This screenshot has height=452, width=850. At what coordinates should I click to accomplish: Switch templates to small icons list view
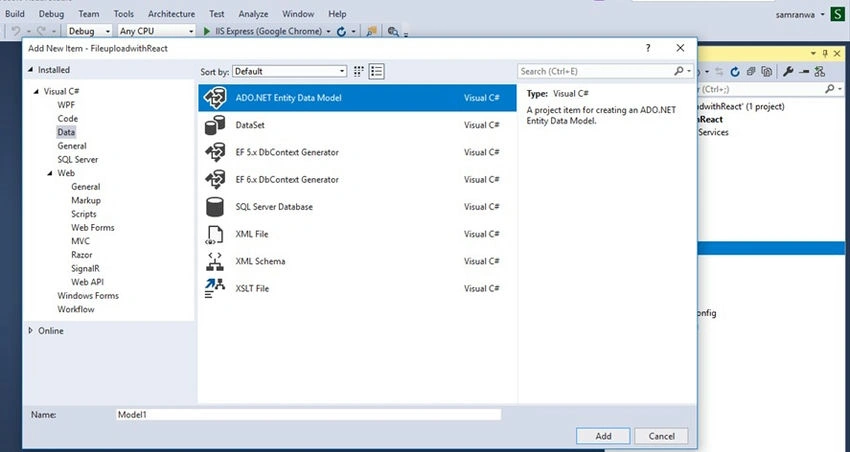point(376,72)
